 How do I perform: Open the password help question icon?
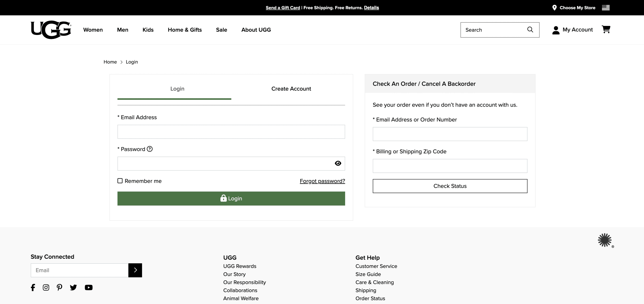coord(150,149)
